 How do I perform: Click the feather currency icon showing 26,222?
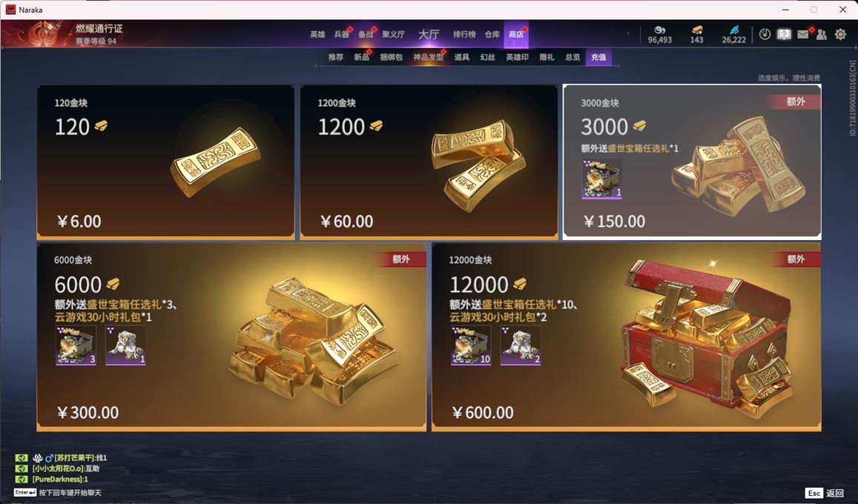[x=734, y=30]
